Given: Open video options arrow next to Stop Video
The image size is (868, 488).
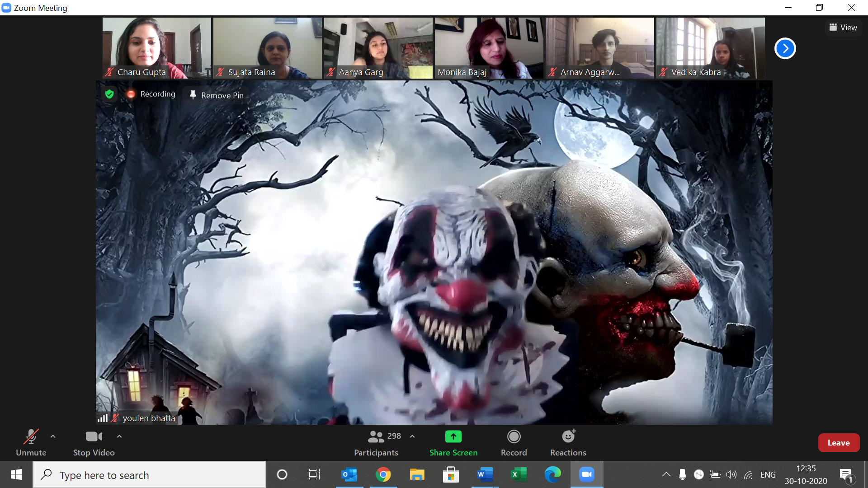Looking at the screenshot, I should click(x=119, y=436).
